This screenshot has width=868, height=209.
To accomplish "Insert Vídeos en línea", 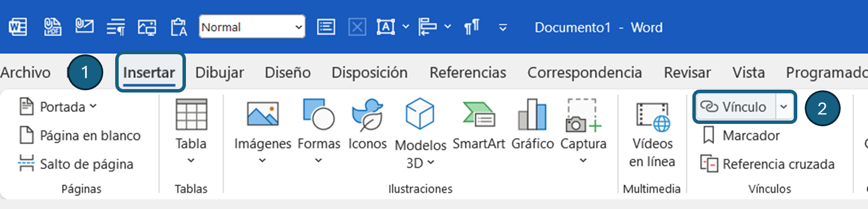I will (652, 135).
